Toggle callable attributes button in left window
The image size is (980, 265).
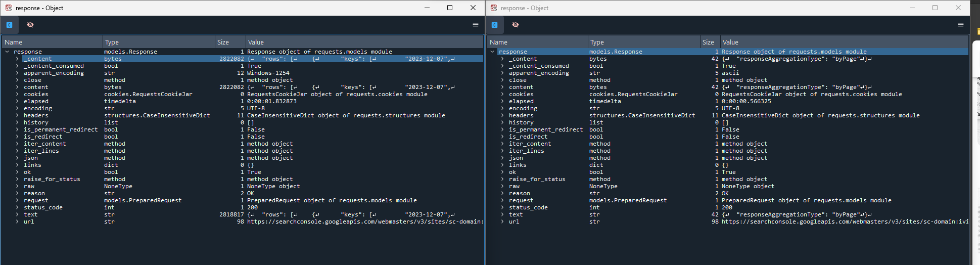pyautogui.click(x=9, y=25)
